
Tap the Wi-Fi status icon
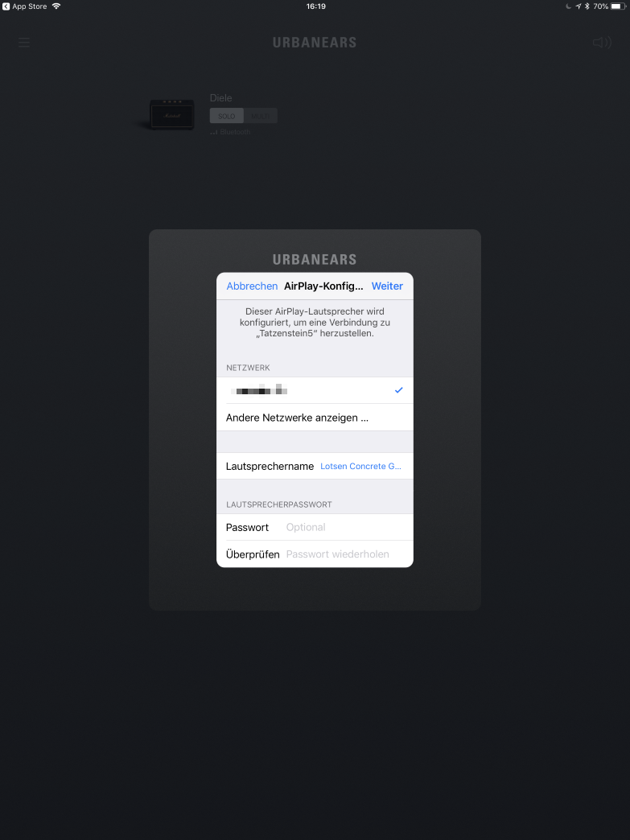tap(56, 6)
